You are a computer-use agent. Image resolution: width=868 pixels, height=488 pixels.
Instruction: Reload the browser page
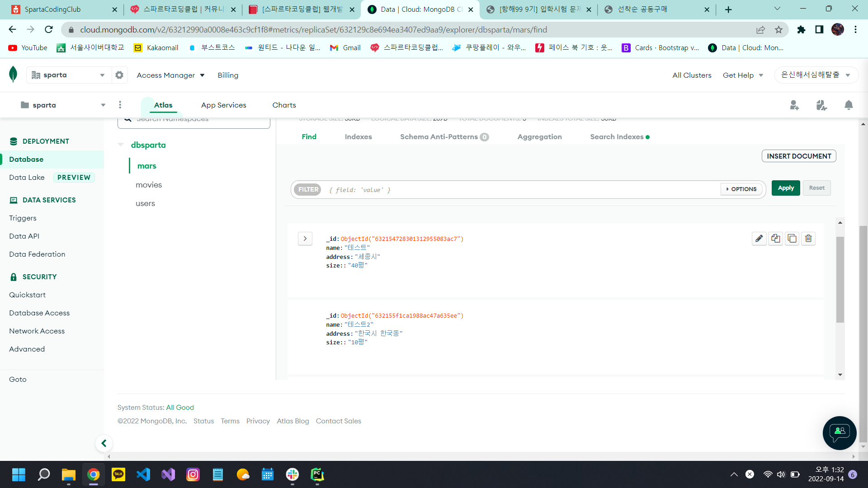tap(49, 30)
